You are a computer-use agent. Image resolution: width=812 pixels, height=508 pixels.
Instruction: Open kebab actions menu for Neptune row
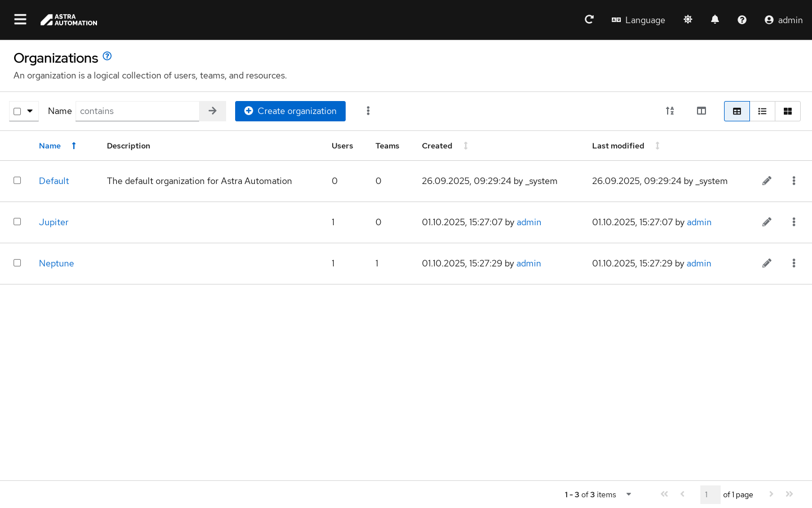point(794,264)
